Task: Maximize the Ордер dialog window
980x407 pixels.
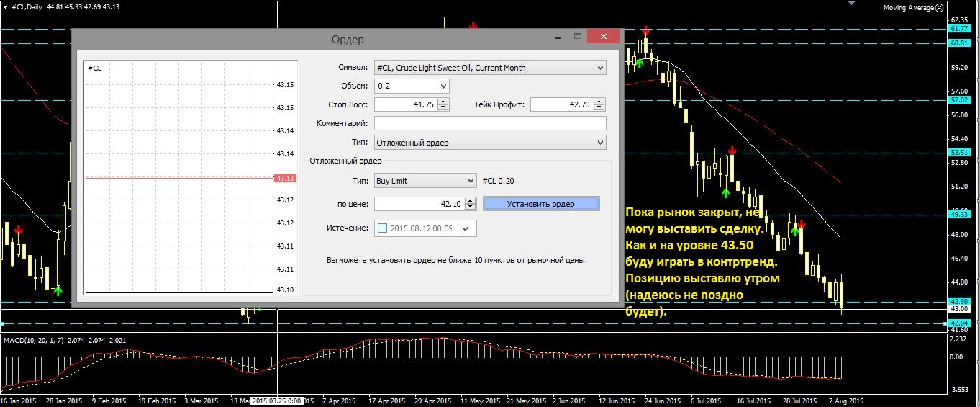Action: coord(577,36)
